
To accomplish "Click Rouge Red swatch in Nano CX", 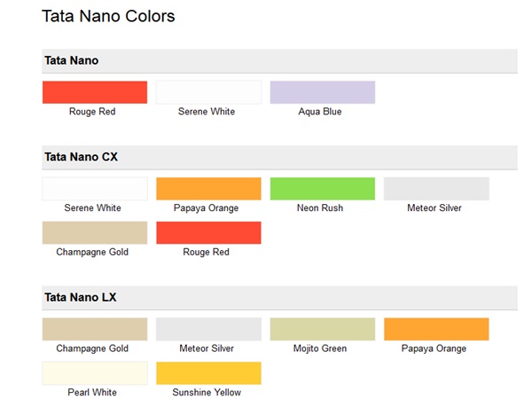I will click(208, 232).
